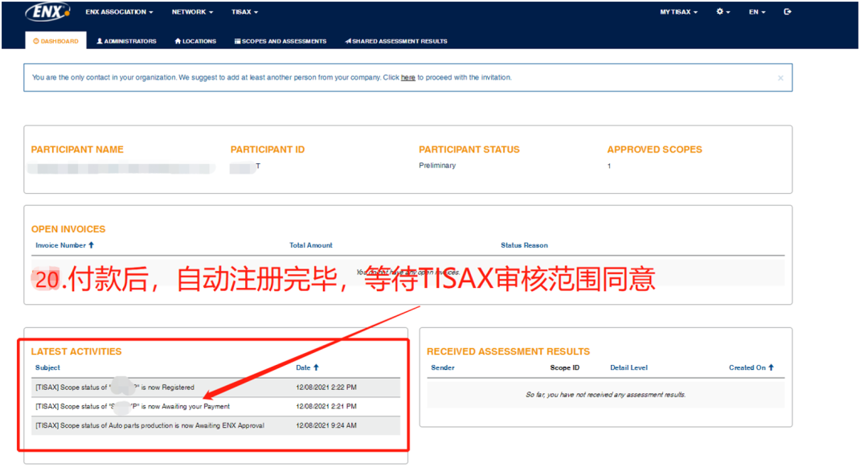This screenshot has height=476, width=868.
Task: Open Scopes and Assessments tab
Action: (280, 41)
